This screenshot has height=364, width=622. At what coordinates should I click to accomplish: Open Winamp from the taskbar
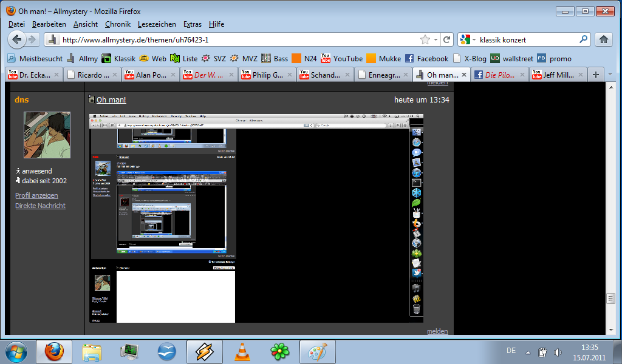click(205, 352)
